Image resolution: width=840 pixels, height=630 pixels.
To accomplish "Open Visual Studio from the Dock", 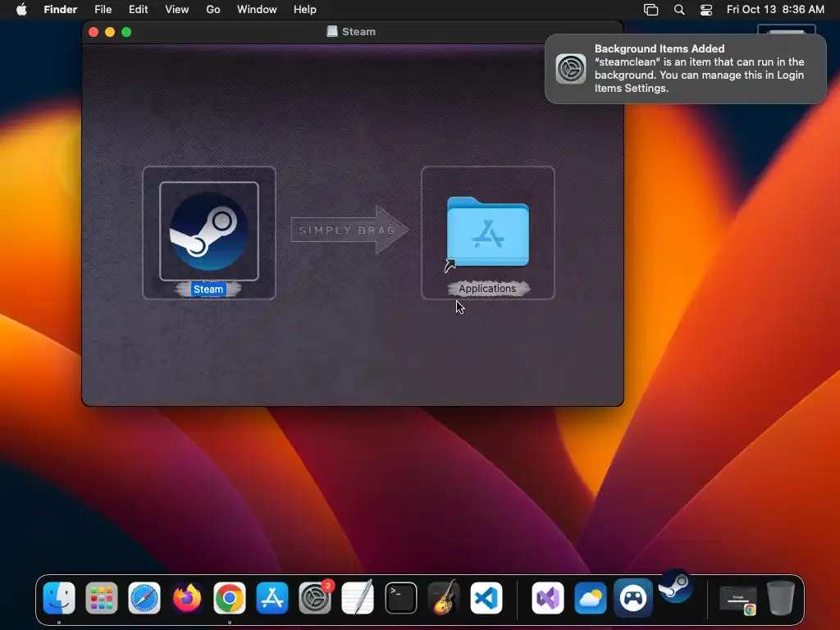I will pos(547,598).
